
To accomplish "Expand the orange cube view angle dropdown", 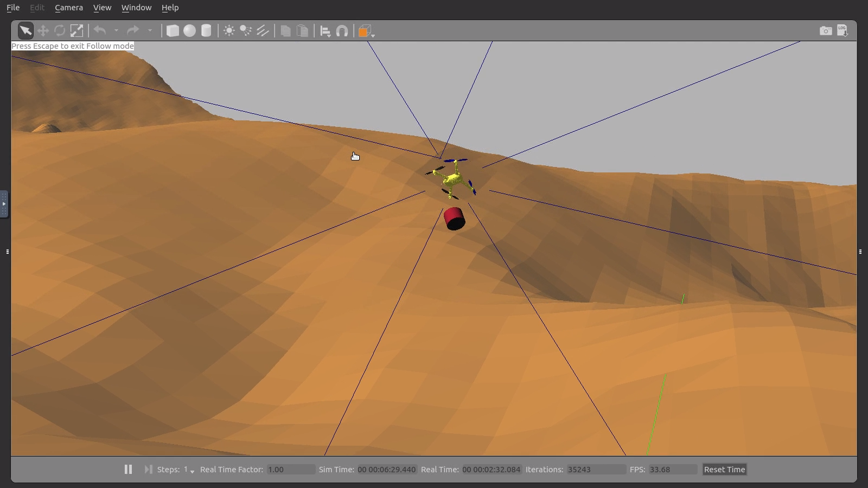I will [373, 35].
